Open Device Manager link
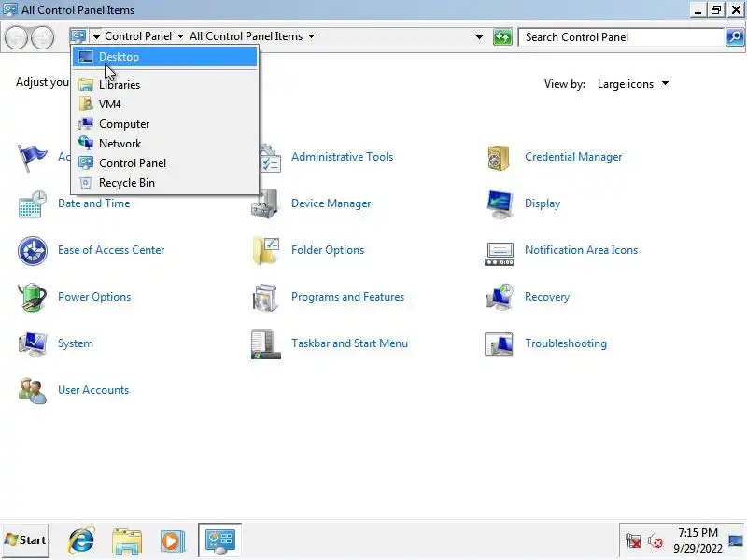The height and width of the screenshot is (560, 747). (331, 203)
